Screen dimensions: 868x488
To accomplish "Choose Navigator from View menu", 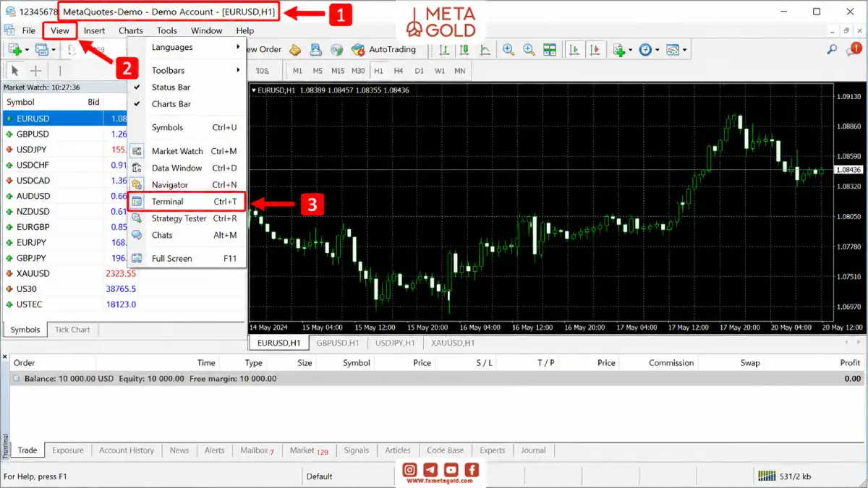I will coord(187,184).
